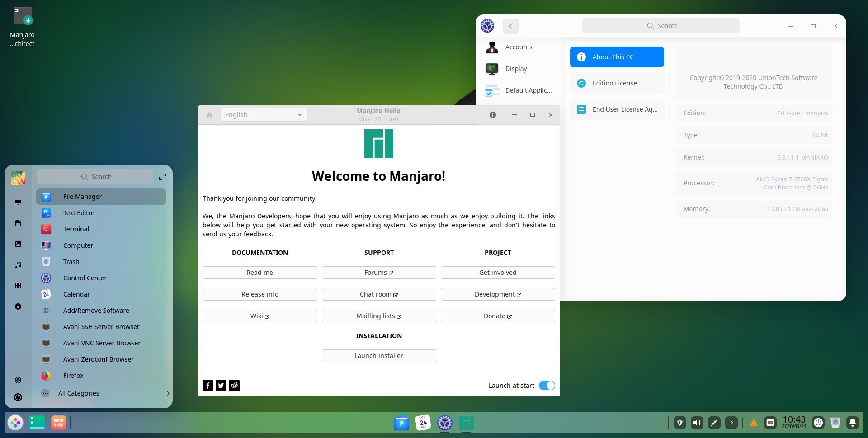Image resolution: width=868 pixels, height=438 pixels.
Task: Click the home icon in Manjaro Hello
Action: point(209,115)
